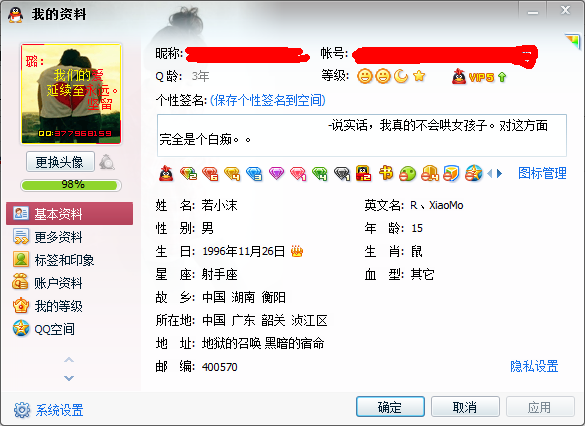
Task: Click the purple diamond badge icon
Action: coord(276,173)
